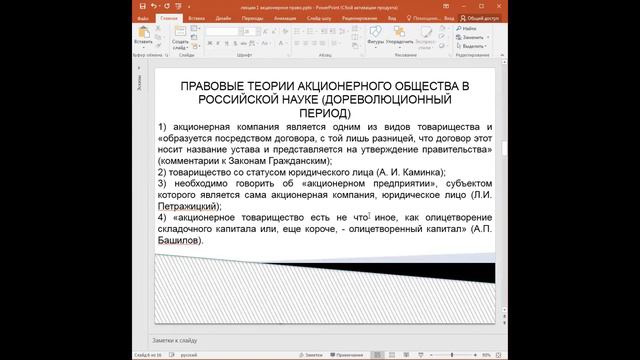
Task: Fit slide to current window icon
Action: 498,355
